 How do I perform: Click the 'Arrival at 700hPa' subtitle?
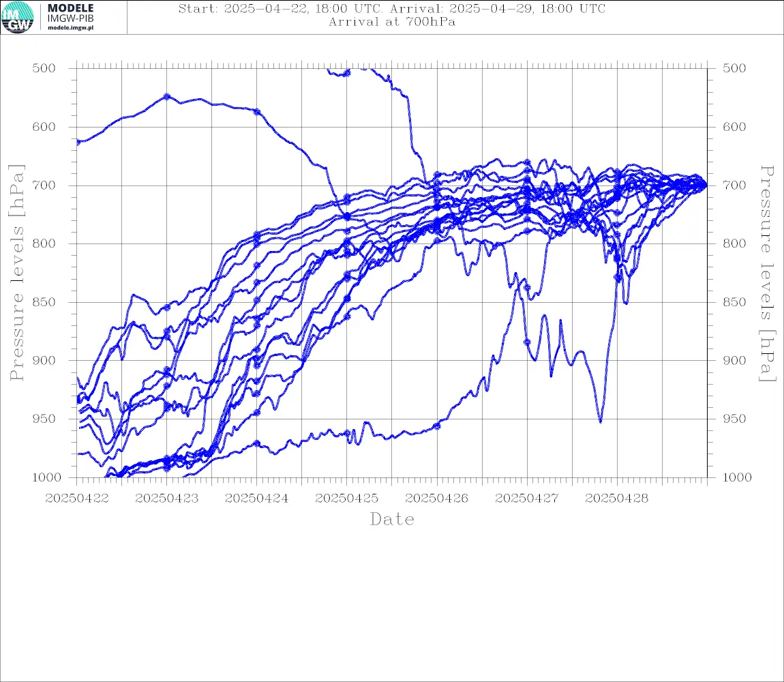pos(392,22)
